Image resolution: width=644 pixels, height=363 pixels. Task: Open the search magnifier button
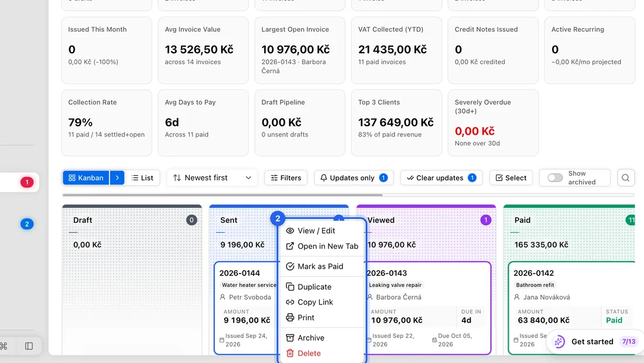(625, 178)
